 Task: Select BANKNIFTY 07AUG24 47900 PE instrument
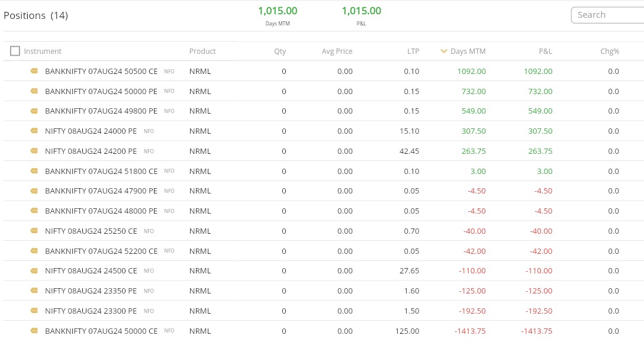[x=101, y=191]
